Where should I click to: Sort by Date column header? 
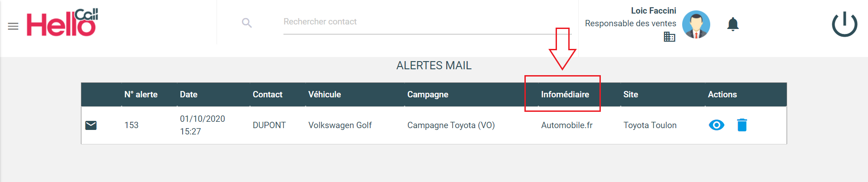(189, 95)
